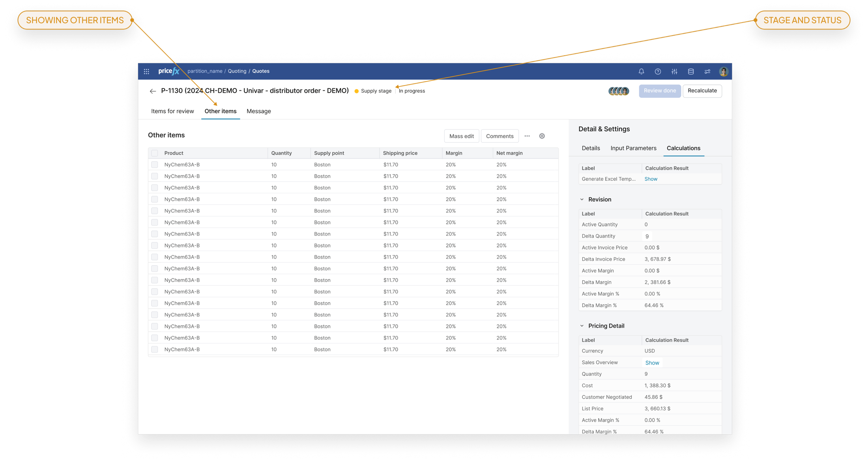Click the Cost value 1,388.30 $

tap(658, 386)
